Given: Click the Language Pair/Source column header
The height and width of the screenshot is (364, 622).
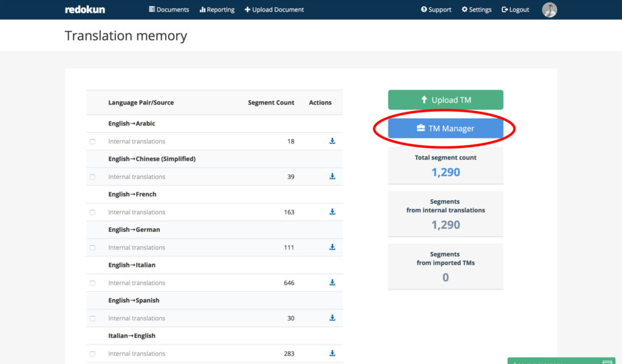Looking at the screenshot, I should click(141, 103).
